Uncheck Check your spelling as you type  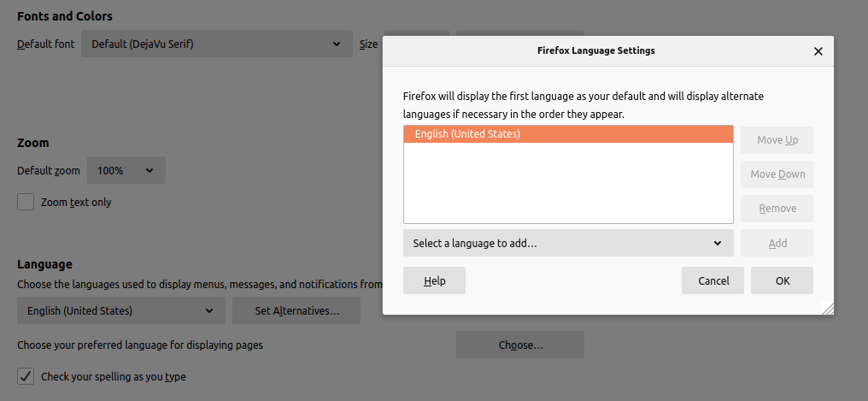pos(26,376)
